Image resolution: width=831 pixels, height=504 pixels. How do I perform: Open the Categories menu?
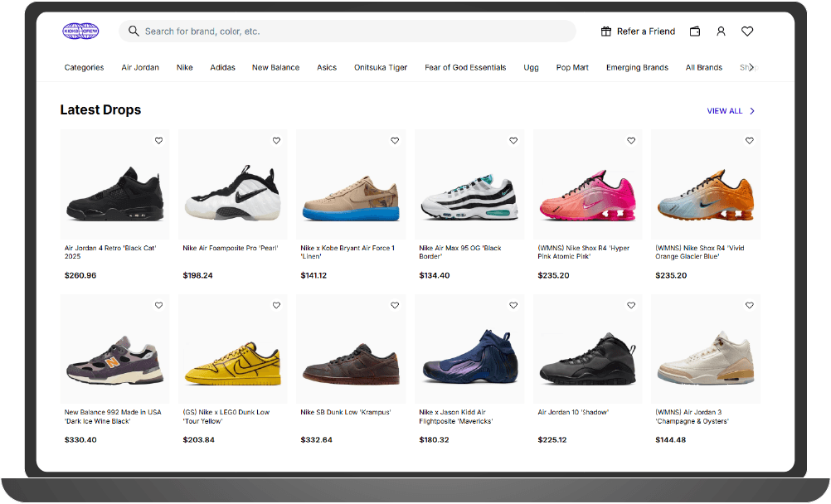84,67
